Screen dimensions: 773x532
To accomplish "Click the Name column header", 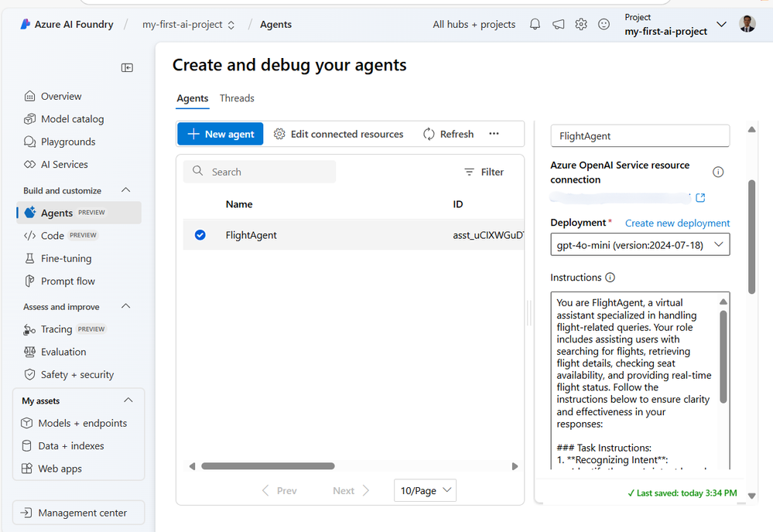I will (239, 204).
